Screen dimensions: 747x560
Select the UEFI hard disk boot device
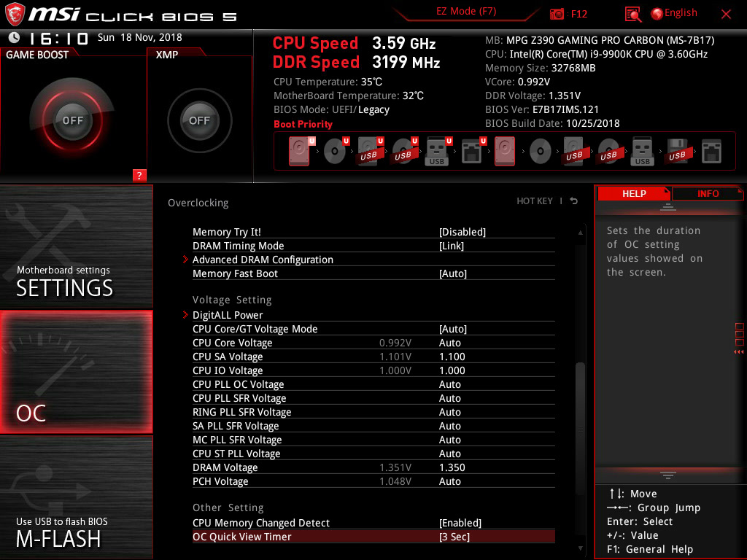click(301, 151)
